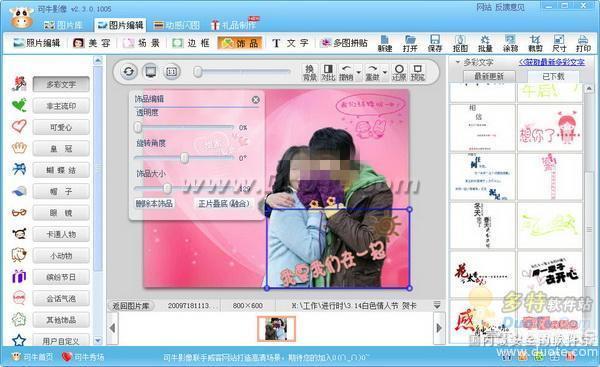Select the 想你了 text sticker thumbnail
This screenshot has width=600, height=367.
[x=550, y=128]
